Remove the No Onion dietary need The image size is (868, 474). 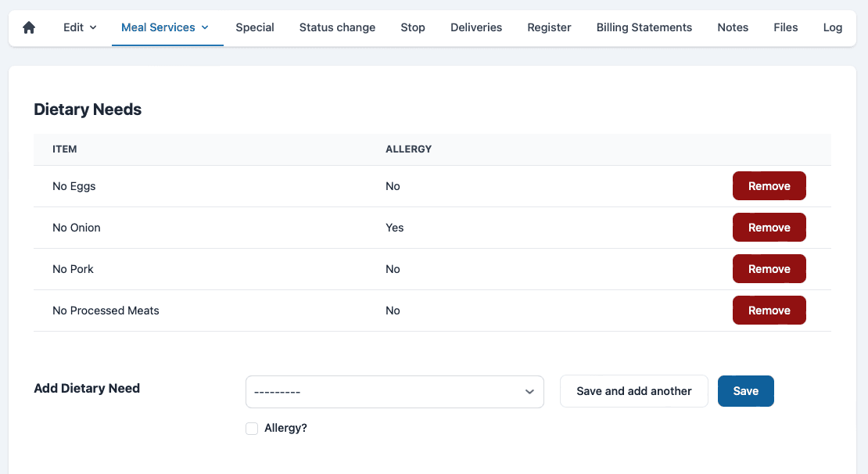[769, 228]
